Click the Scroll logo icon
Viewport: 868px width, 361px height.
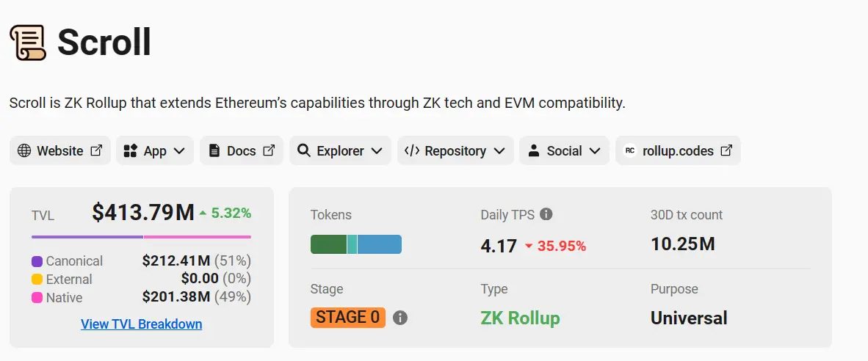tap(28, 43)
